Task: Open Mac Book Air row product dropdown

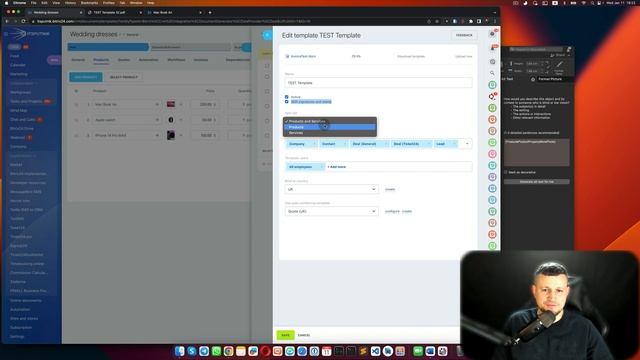Action: click(157, 104)
